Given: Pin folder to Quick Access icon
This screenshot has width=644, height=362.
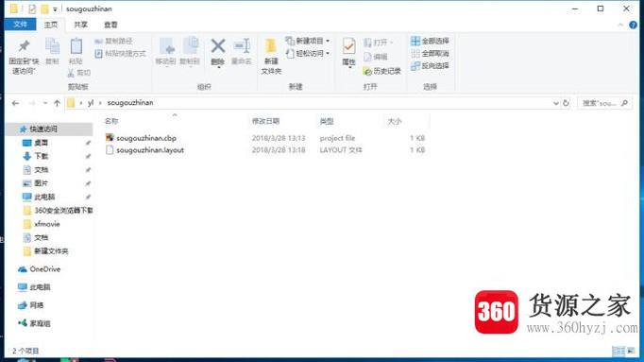Looking at the screenshot, I should click(x=24, y=46).
